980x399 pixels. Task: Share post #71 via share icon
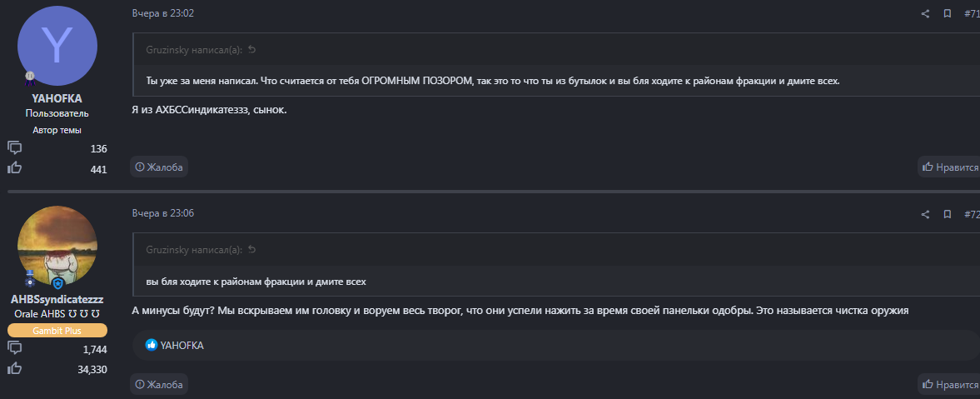pyautogui.click(x=925, y=14)
